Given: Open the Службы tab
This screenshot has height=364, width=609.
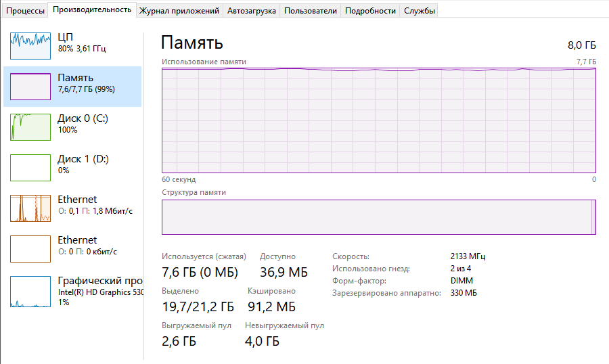Looking at the screenshot, I should point(419,11).
